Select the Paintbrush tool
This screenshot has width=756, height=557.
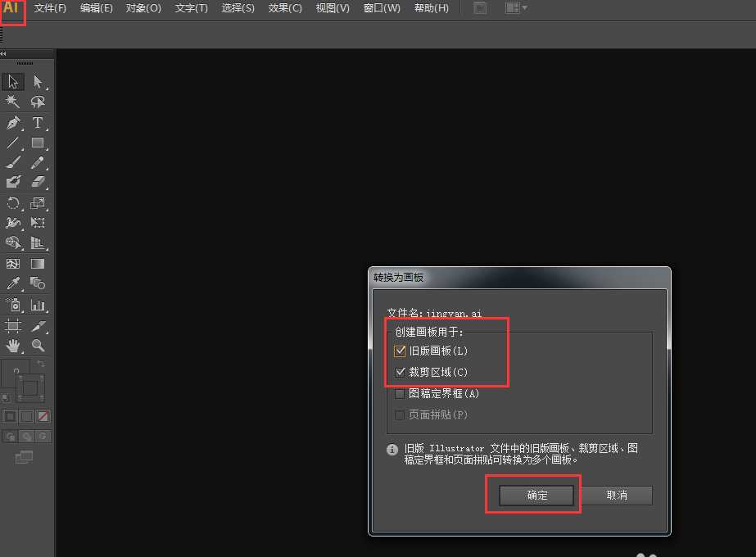(12, 161)
